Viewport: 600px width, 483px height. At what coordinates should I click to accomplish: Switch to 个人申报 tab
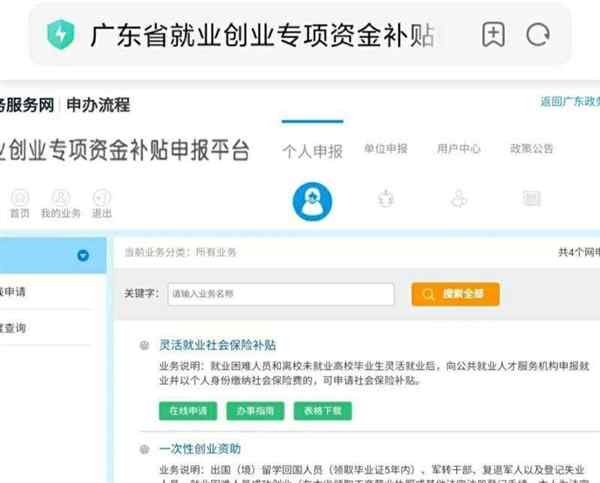313,152
